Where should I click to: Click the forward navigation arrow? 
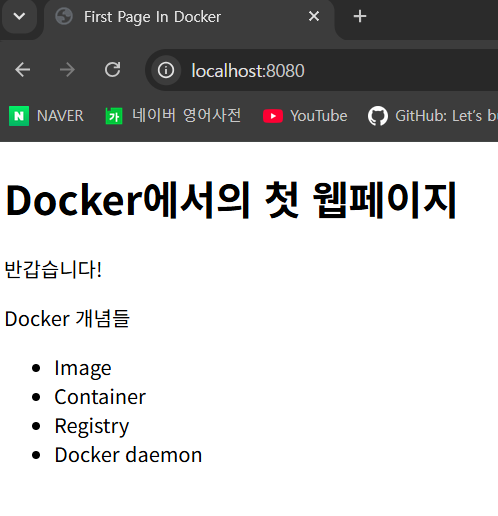pyautogui.click(x=67, y=70)
